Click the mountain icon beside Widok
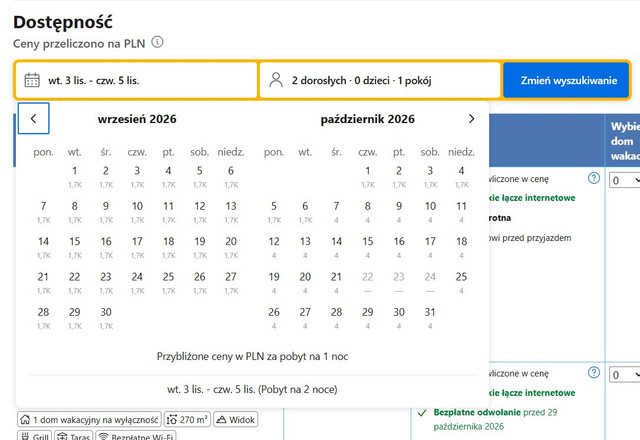640x440 pixels. coord(221,419)
